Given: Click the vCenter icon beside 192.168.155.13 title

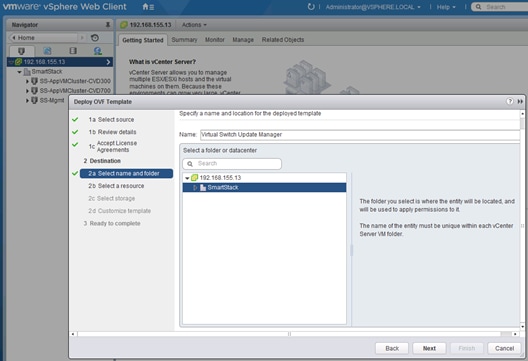Looking at the screenshot, I should 124,25.
